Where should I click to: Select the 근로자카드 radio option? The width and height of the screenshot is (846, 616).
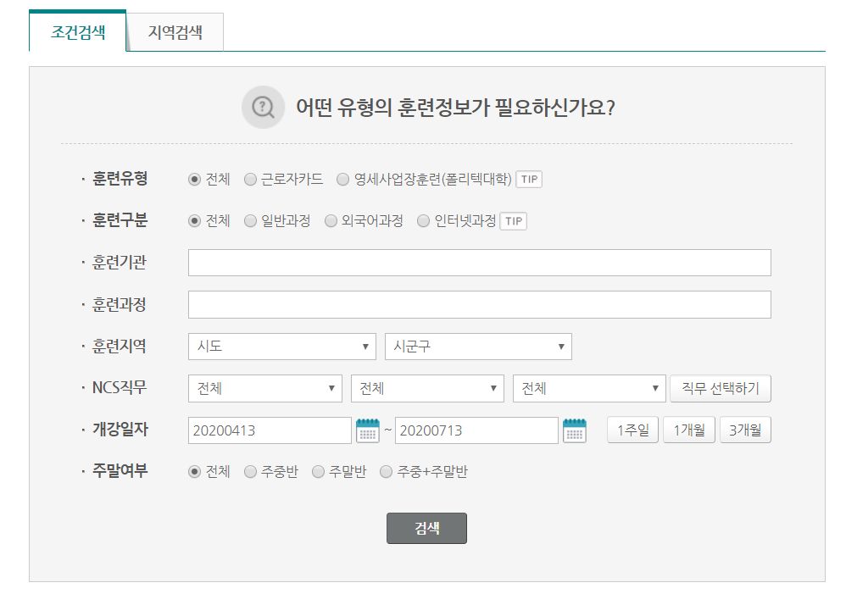pyautogui.click(x=250, y=179)
